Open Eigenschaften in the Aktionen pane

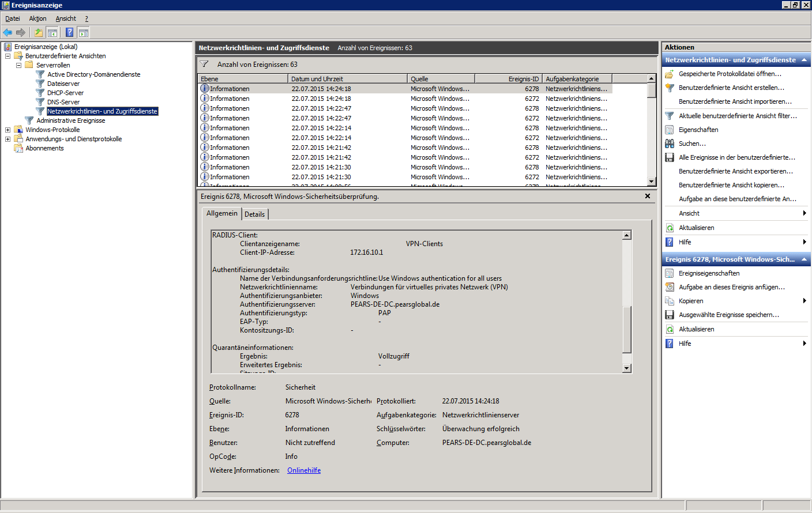[x=698, y=130]
